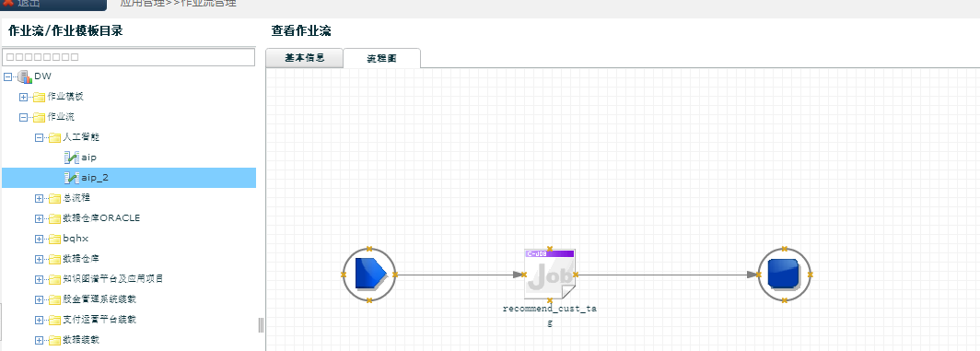The width and height of the screenshot is (980, 351).
Task: Select the aip_2 tree item label
Action: 95,178
